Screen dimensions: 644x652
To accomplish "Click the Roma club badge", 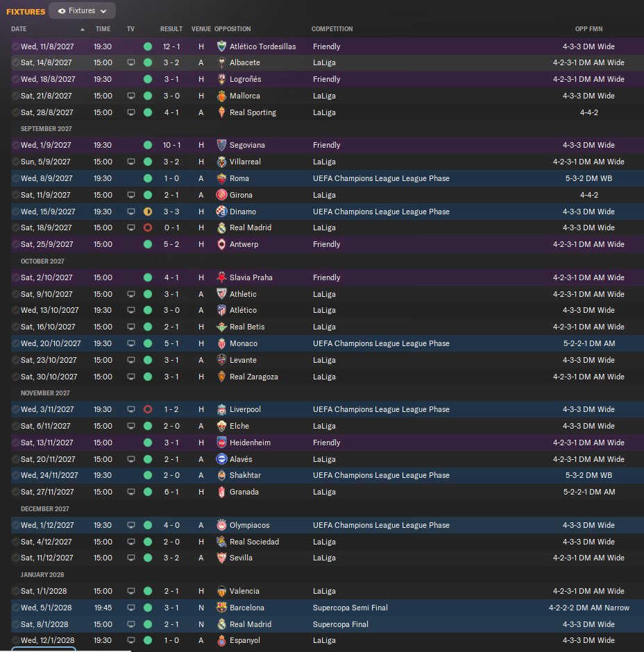I will tap(221, 178).
